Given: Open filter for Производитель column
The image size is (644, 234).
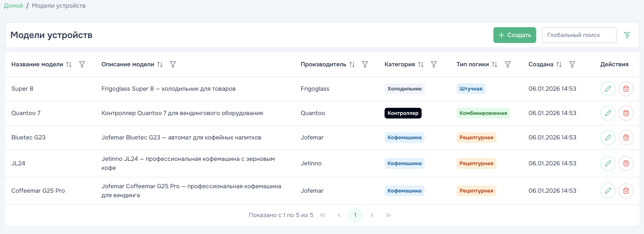Looking at the screenshot, I should [365, 64].
